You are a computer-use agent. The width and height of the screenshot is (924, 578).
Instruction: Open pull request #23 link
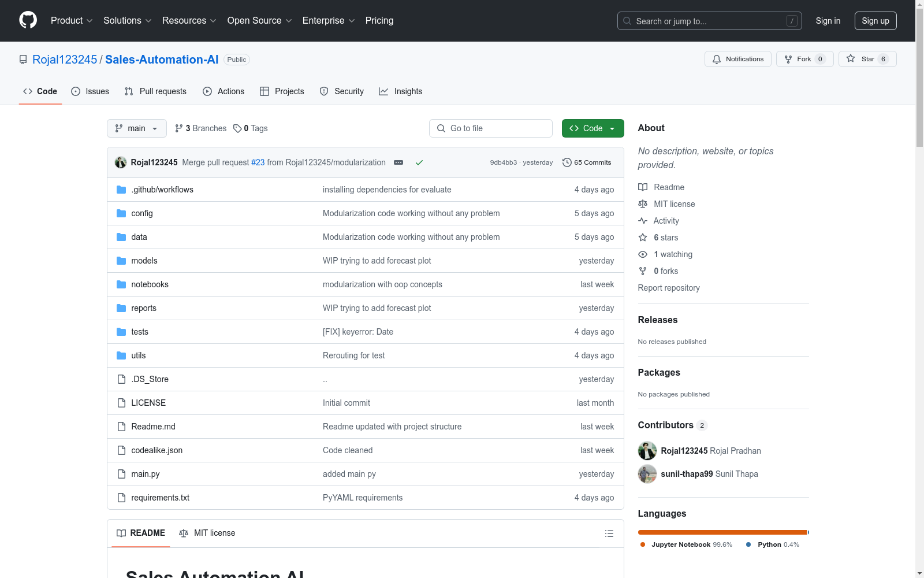point(258,162)
